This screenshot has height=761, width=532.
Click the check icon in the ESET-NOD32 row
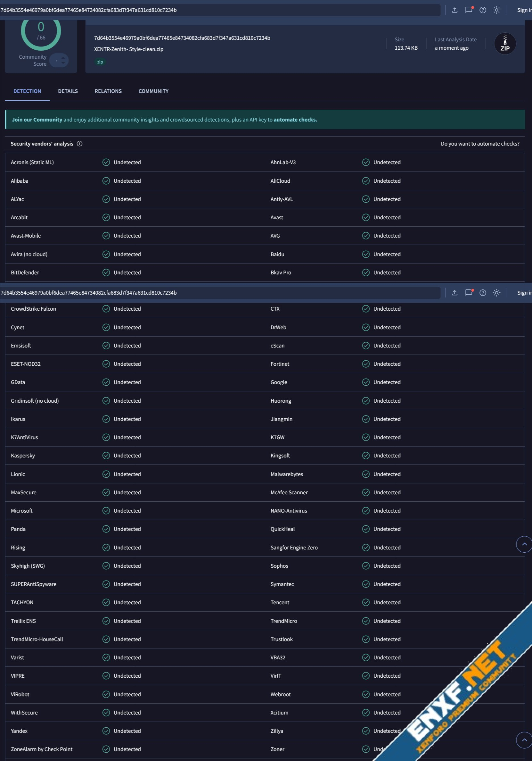(x=106, y=364)
